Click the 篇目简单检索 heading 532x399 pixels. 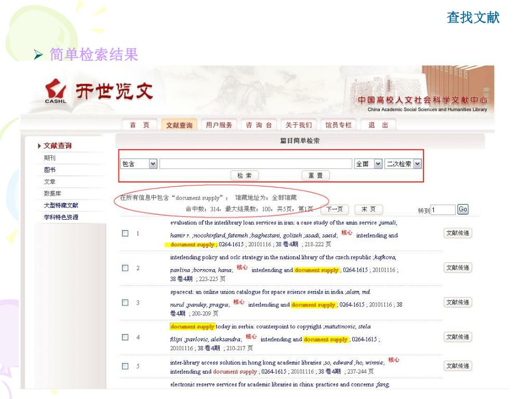click(x=300, y=140)
